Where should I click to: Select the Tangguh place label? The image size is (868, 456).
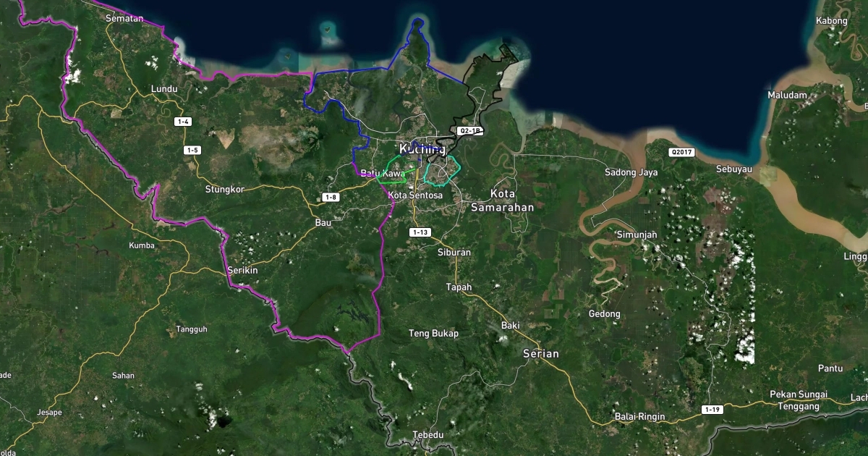(192, 329)
